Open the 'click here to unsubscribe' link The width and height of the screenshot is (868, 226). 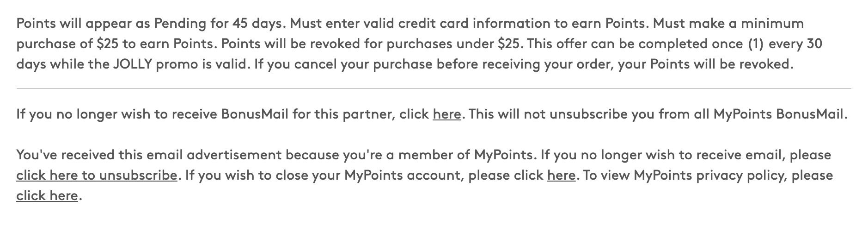(x=97, y=176)
